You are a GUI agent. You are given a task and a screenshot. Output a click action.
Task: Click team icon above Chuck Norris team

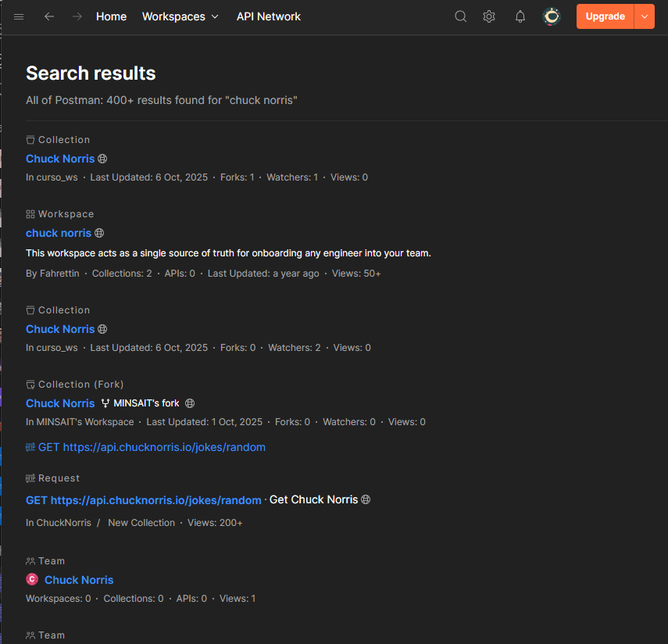pyautogui.click(x=30, y=561)
